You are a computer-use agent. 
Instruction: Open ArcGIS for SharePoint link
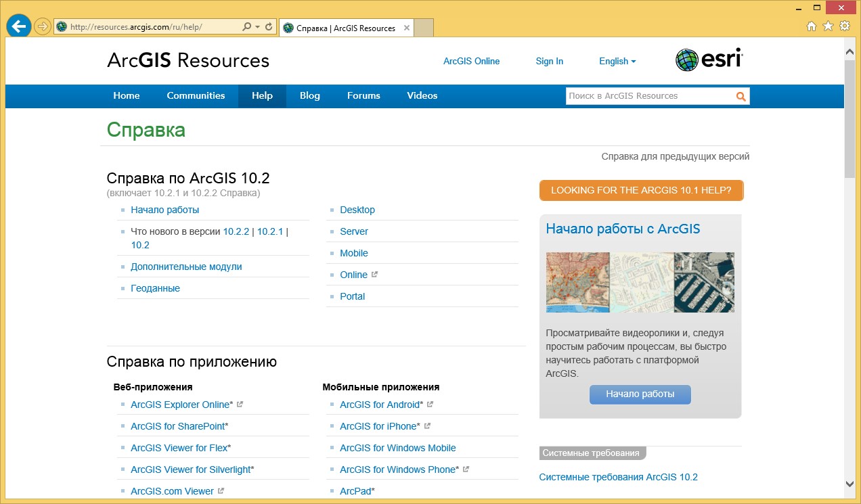click(x=178, y=426)
